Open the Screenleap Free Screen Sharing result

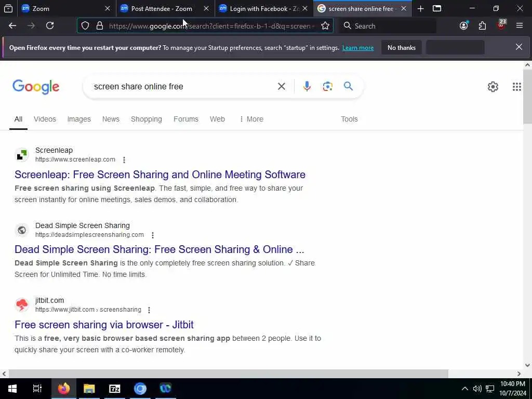coord(160,175)
